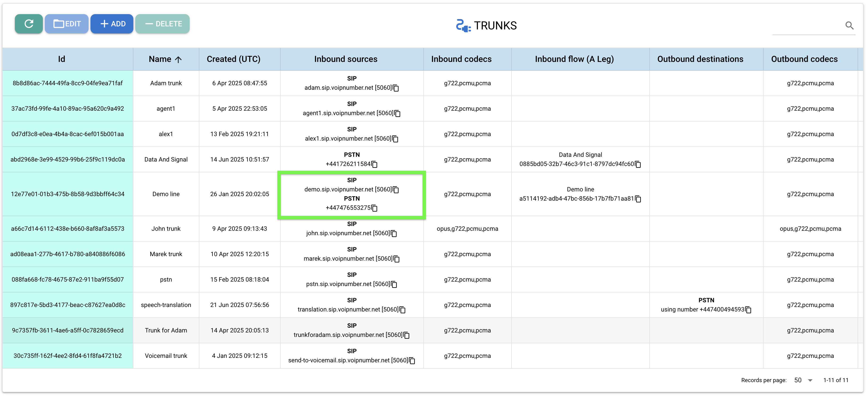Copy Demo line inbound flow ID
The image size is (868, 396).
[638, 199]
